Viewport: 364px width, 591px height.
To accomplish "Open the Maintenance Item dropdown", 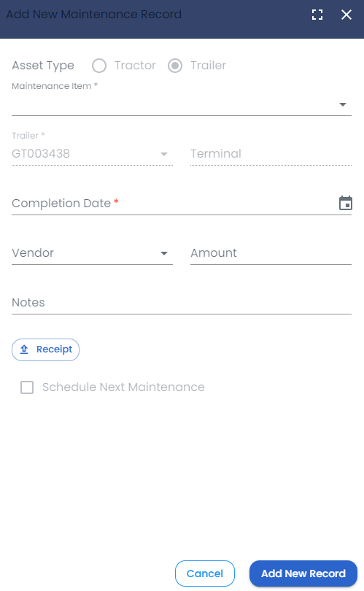I will click(x=182, y=104).
